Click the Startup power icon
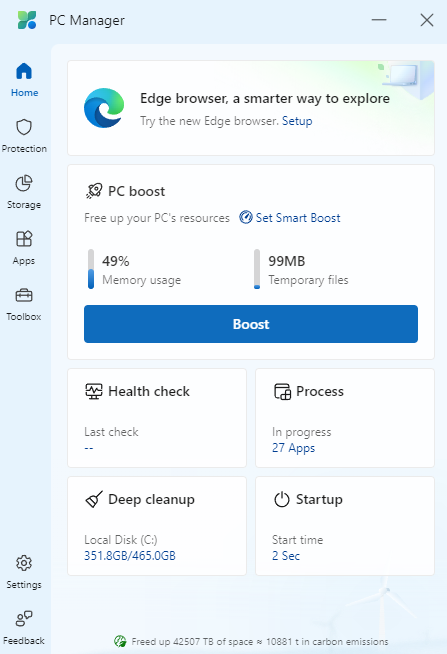 282,499
